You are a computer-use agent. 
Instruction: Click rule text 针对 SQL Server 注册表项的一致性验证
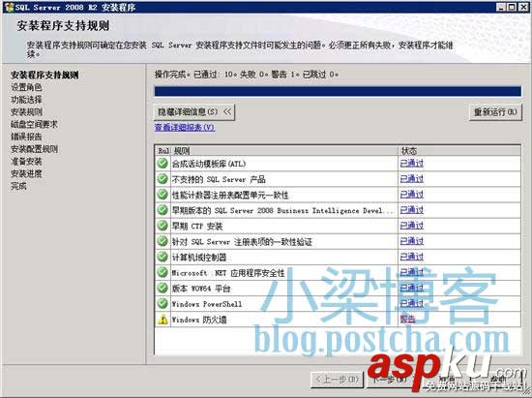[242, 242]
